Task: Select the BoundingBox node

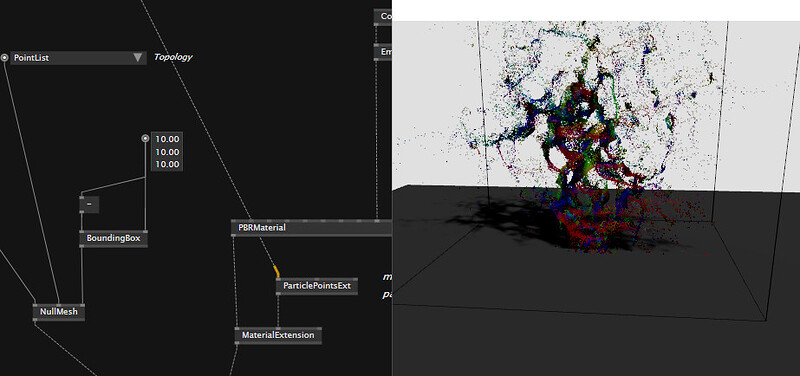Action: (114, 238)
